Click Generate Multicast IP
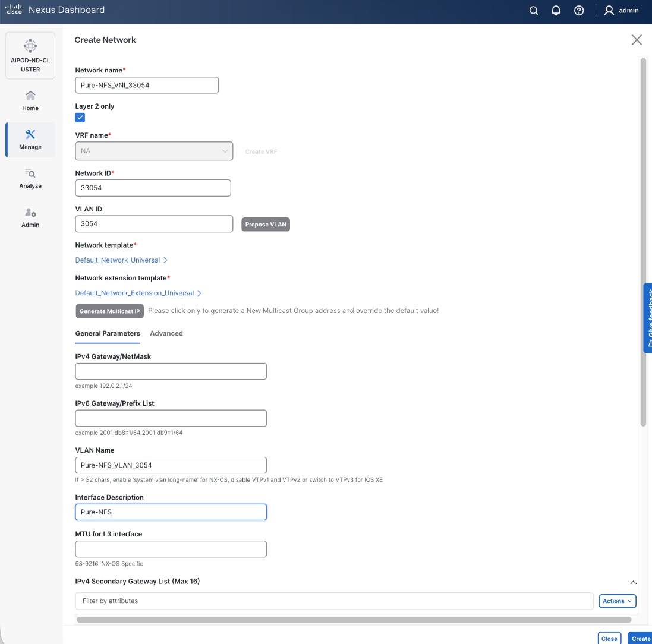The height and width of the screenshot is (644, 652). pyautogui.click(x=109, y=311)
